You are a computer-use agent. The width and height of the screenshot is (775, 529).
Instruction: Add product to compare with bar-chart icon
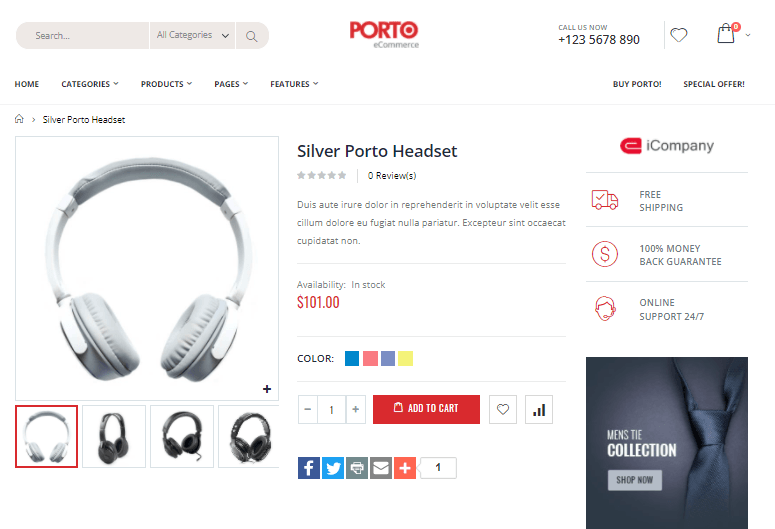pyautogui.click(x=539, y=409)
